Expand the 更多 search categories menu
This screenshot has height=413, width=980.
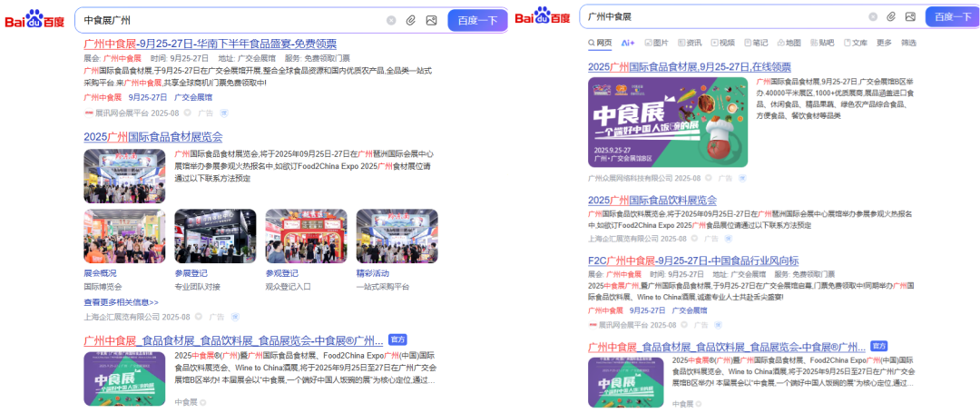(x=884, y=43)
